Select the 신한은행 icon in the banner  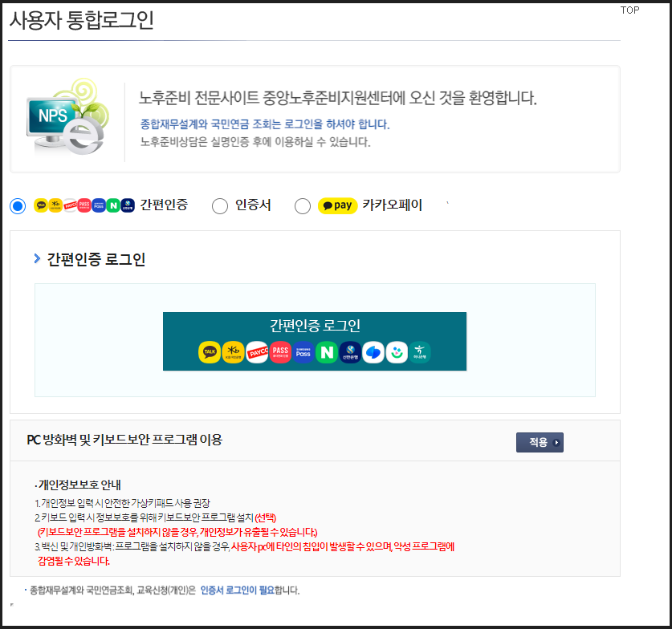pyautogui.click(x=349, y=351)
